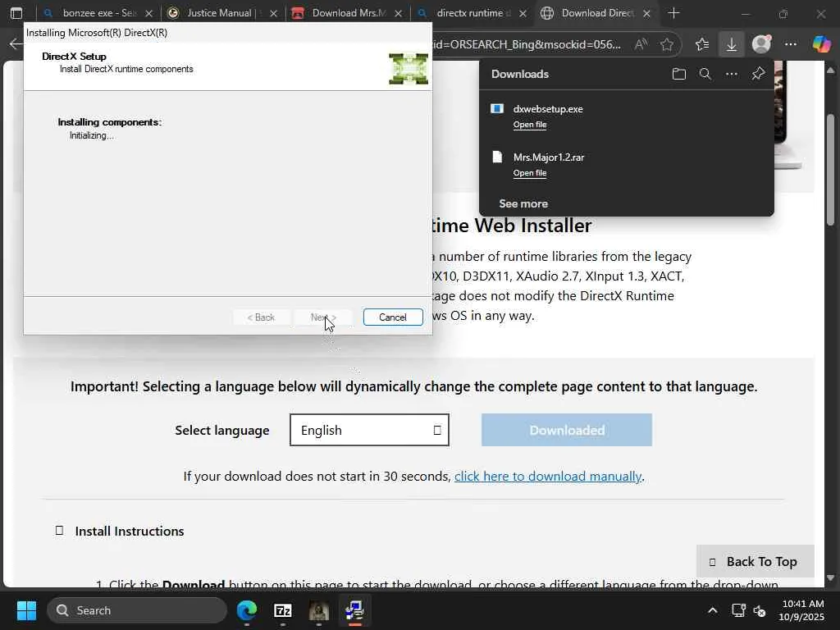
Task: Close the Download Mrs.M tab
Action: point(398,13)
